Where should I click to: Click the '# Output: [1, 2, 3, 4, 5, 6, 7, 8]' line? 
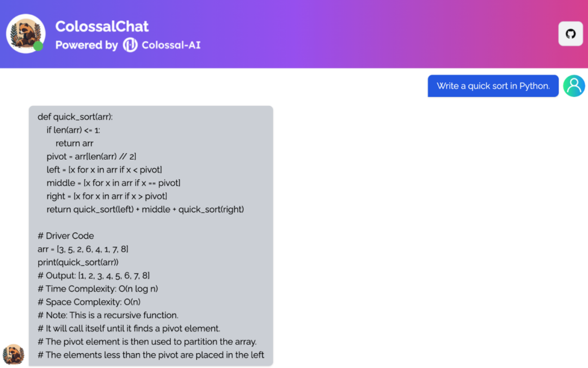click(93, 275)
